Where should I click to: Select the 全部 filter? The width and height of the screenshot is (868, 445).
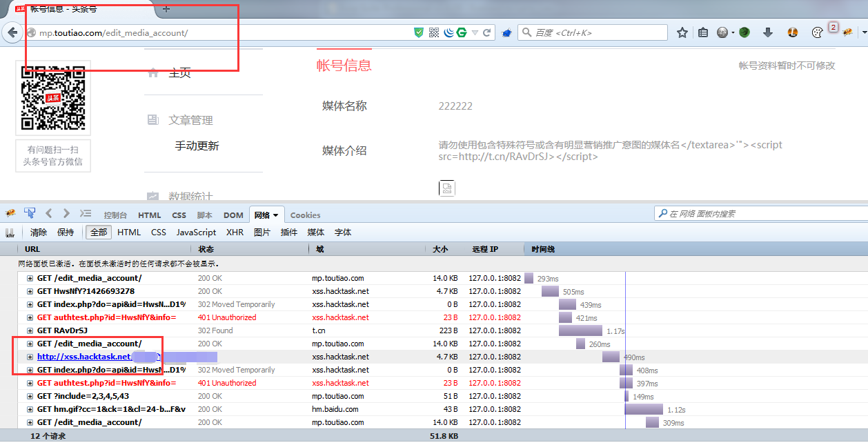pyautogui.click(x=99, y=233)
